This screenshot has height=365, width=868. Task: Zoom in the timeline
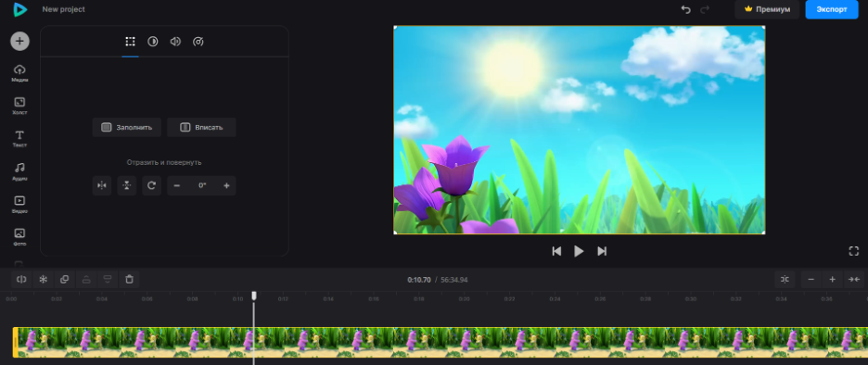832,279
